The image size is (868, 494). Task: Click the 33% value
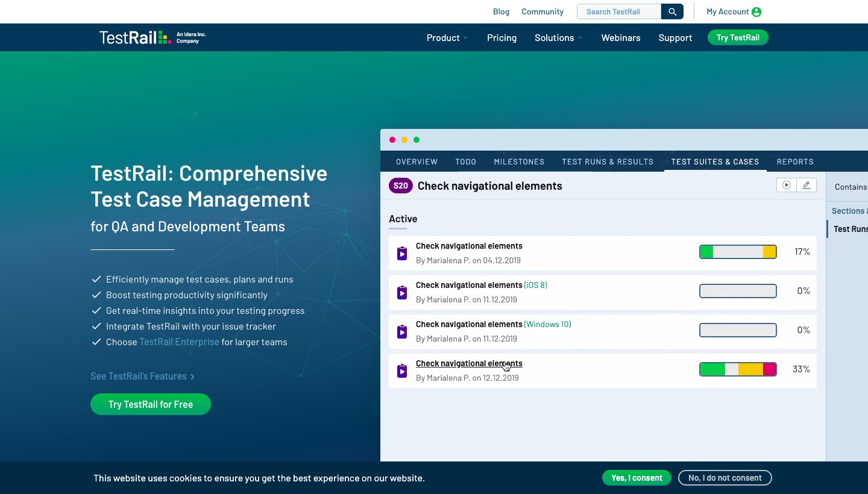click(x=801, y=369)
